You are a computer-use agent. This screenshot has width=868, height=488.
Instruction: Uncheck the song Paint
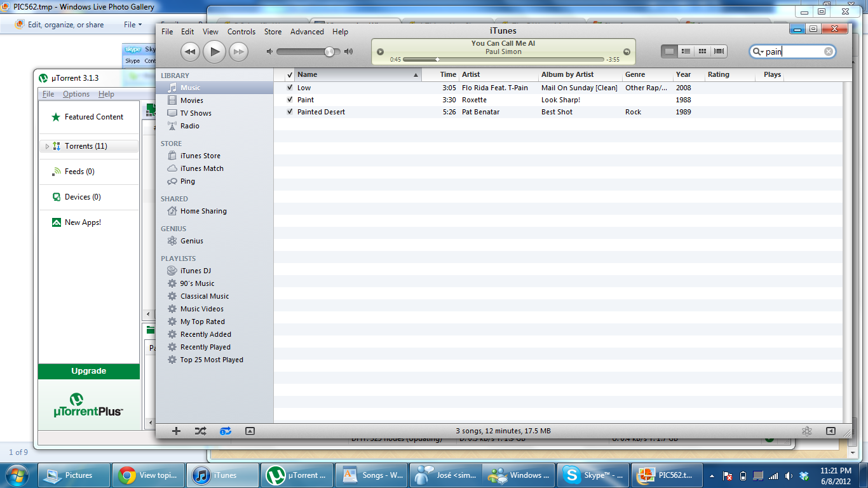[x=290, y=100]
